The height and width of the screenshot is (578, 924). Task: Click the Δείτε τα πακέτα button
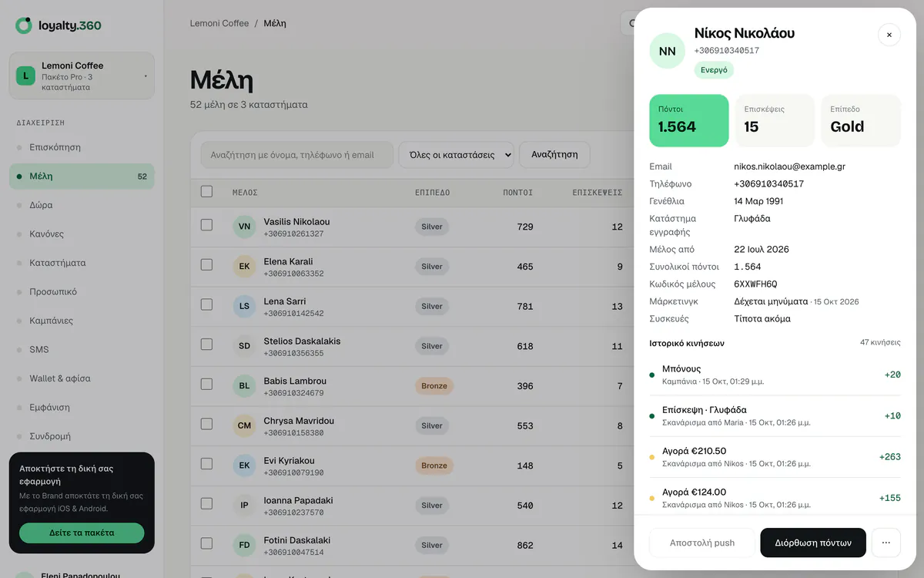pyautogui.click(x=82, y=533)
